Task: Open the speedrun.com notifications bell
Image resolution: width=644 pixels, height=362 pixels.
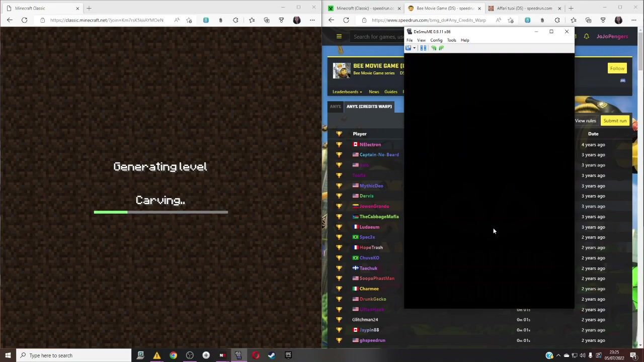Action: [x=586, y=36]
